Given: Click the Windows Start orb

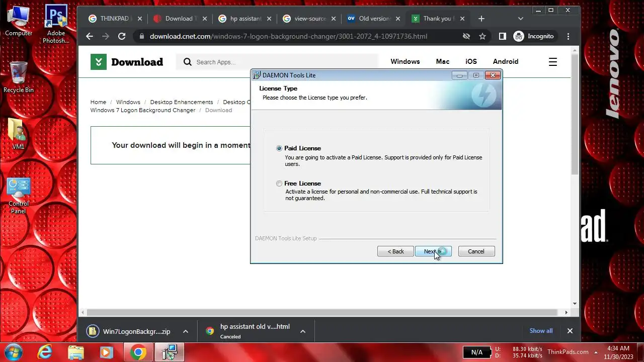Looking at the screenshot, I should (13, 352).
